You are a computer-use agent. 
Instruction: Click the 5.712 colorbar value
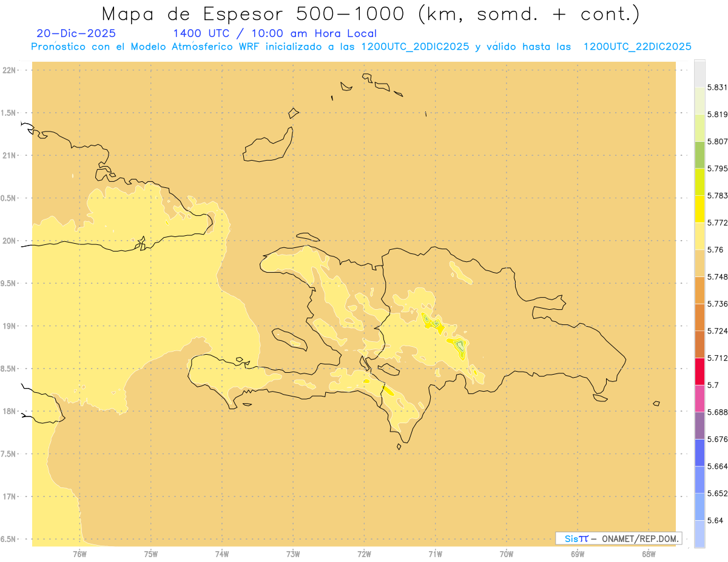717,358
